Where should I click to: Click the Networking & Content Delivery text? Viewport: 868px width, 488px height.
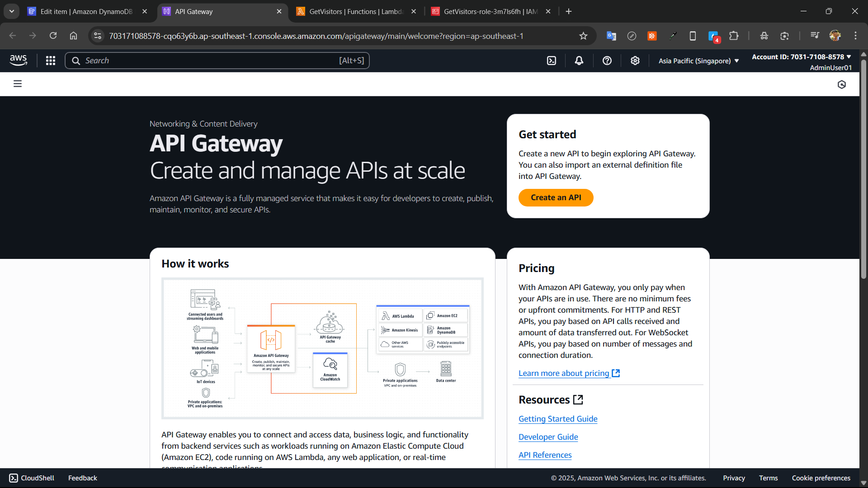[203, 124]
